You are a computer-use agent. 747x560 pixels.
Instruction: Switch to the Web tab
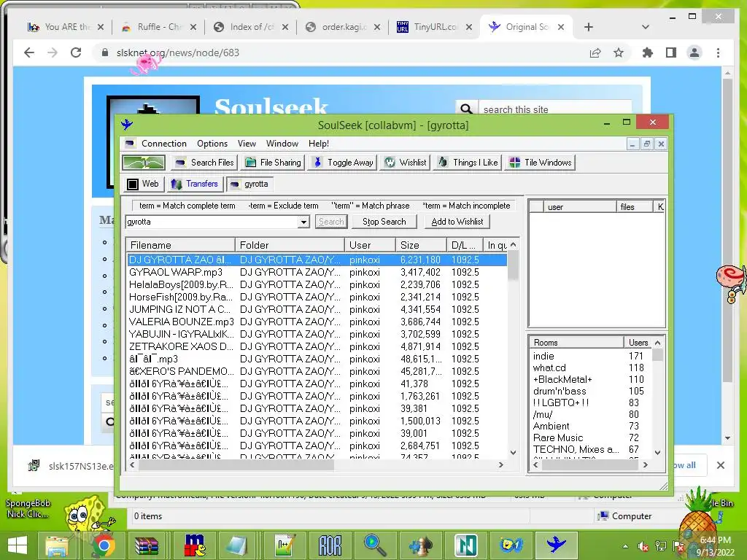tap(144, 184)
